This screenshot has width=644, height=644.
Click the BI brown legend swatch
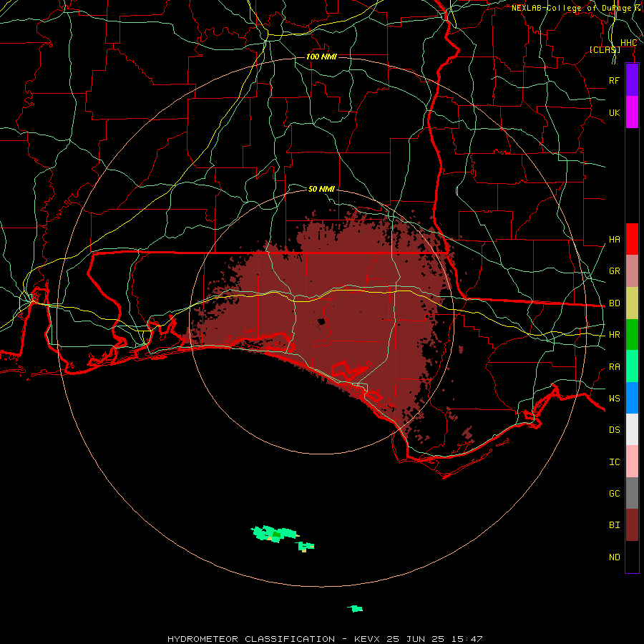[632, 525]
